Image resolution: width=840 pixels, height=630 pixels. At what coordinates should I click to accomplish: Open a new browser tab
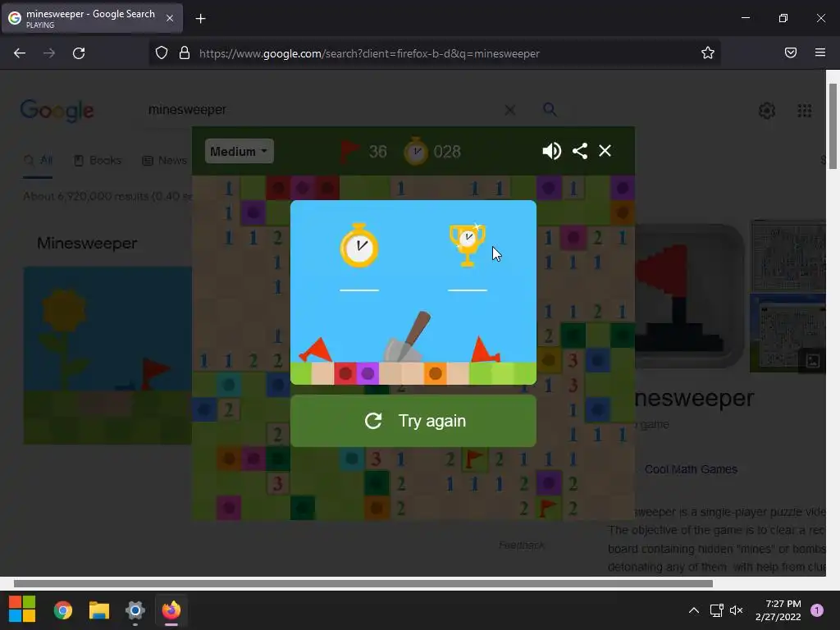pos(200,19)
